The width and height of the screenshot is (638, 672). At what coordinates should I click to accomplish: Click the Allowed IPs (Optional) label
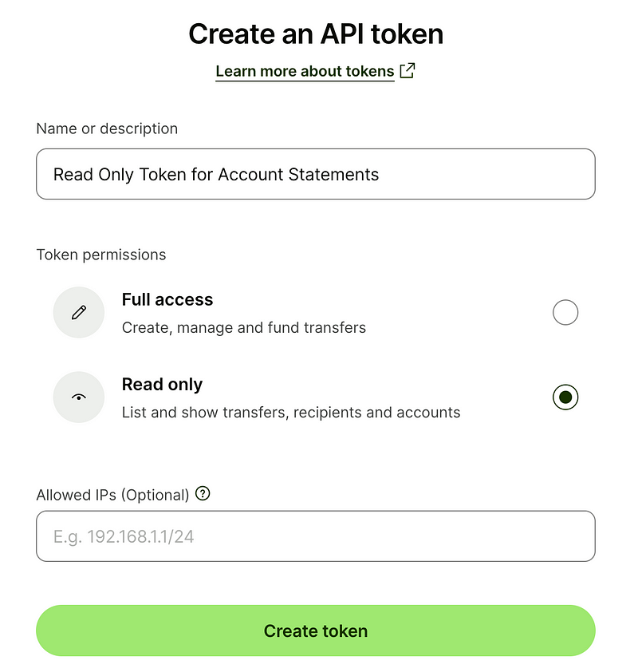[112, 495]
